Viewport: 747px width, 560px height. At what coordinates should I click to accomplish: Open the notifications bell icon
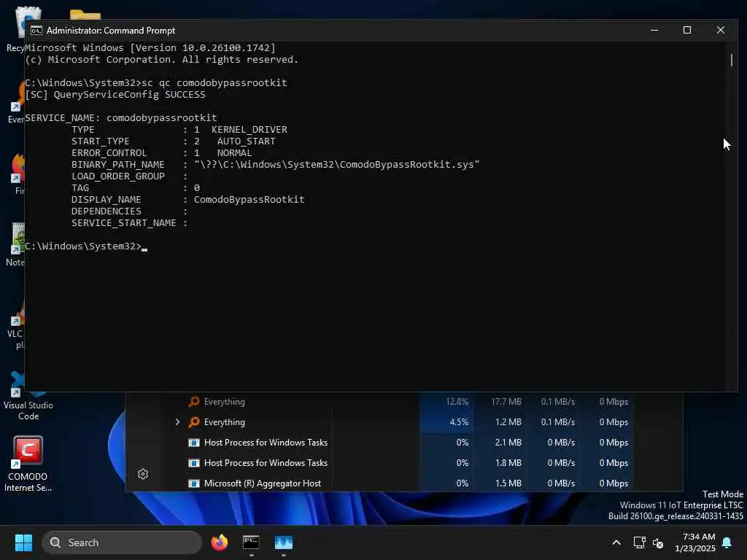click(727, 542)
